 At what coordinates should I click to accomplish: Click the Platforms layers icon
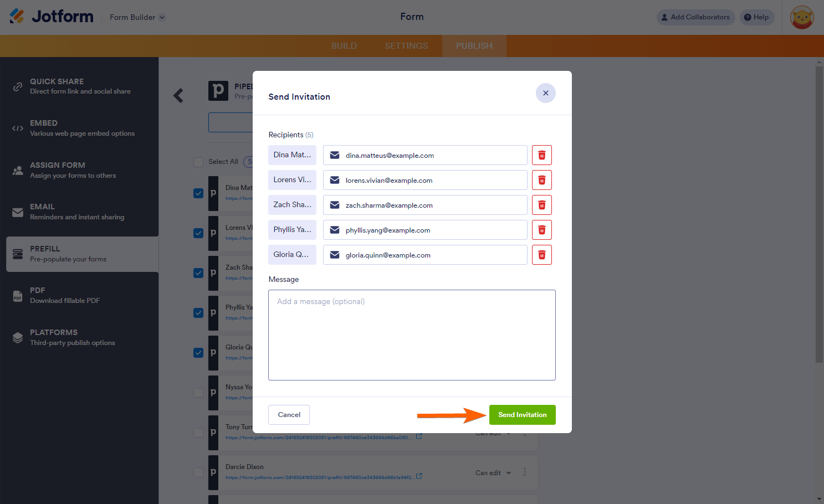18,338
